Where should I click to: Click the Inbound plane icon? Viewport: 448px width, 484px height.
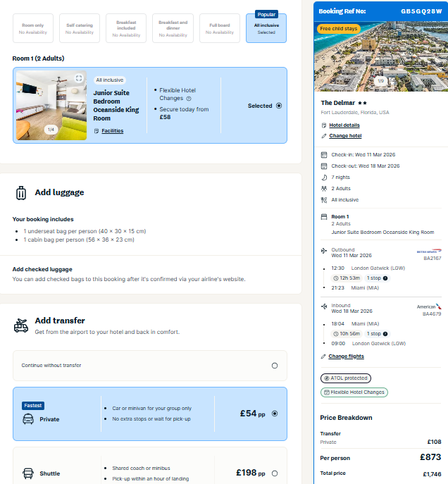324,306
